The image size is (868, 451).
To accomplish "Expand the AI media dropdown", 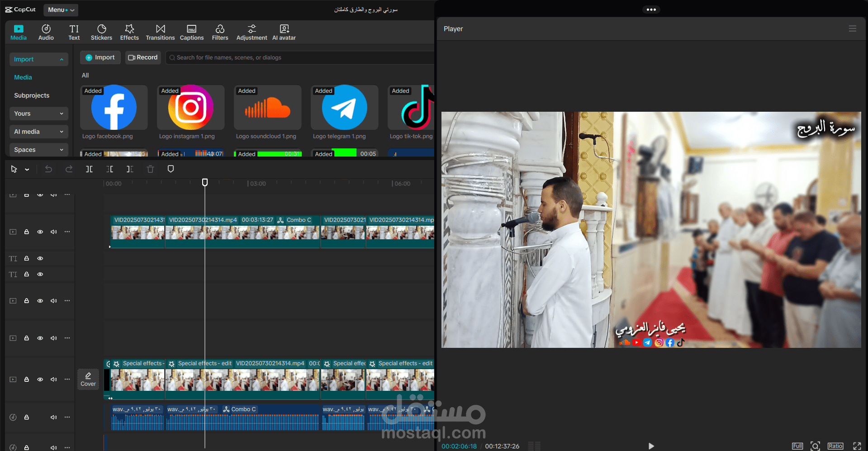I will (39, 132).
